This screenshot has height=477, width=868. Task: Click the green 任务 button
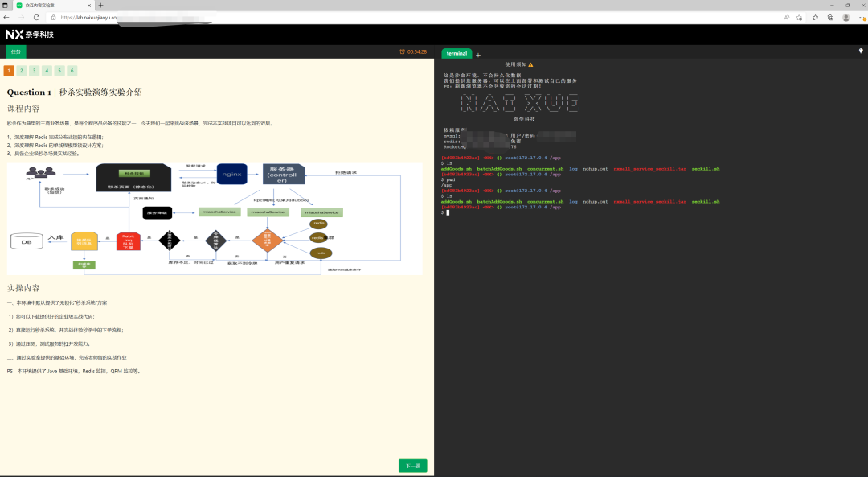pyautogui.click(x=14, y=51)
